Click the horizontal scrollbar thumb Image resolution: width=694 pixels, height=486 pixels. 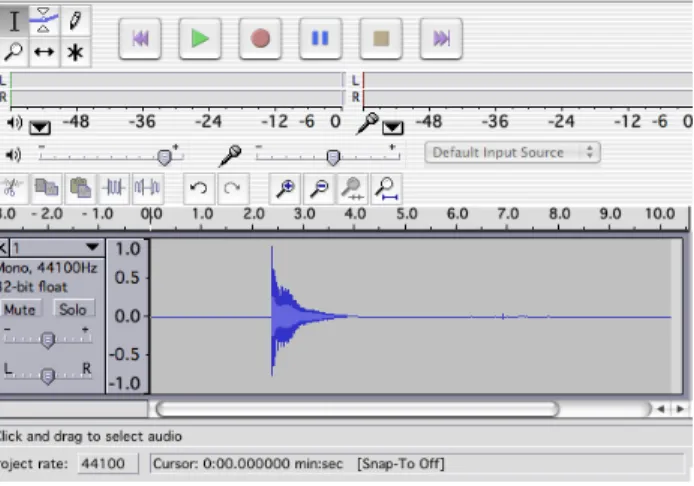(357, 409)
